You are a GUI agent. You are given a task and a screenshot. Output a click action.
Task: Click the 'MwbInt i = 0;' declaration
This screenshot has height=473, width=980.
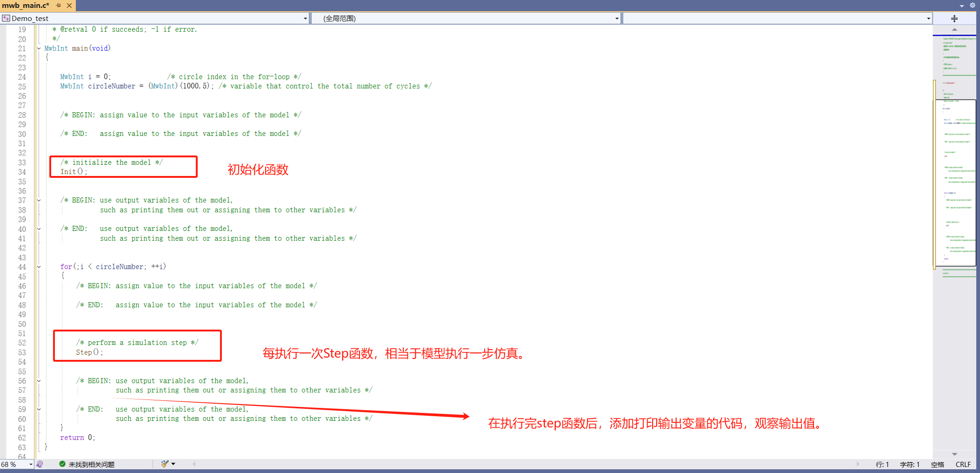click(86, 77)
